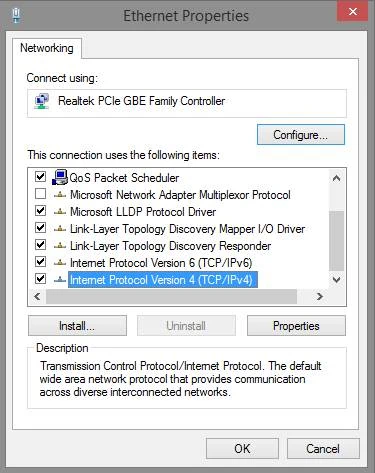Switch to the Networking tab
The image size is (375, 473).
pos(47,48)
